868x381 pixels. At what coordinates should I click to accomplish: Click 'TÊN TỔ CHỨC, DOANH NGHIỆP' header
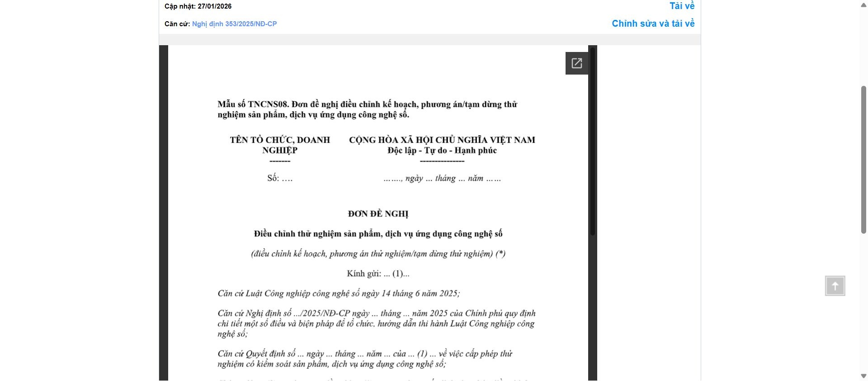280,145
